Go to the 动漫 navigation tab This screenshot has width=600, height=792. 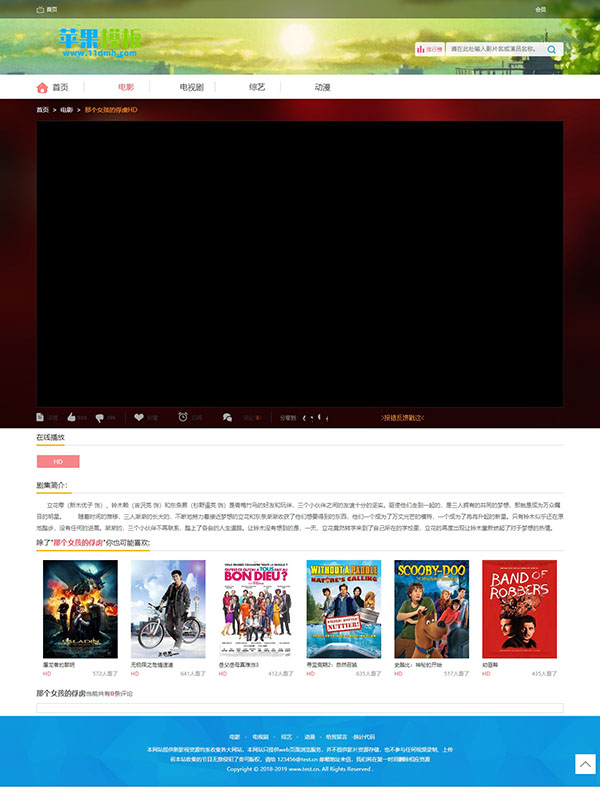click(322, 88)
